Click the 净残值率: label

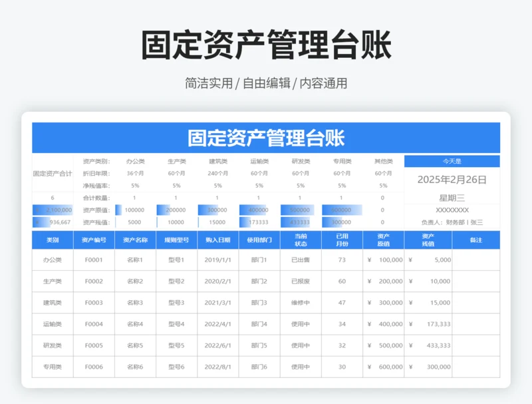[x=96, y=186]
